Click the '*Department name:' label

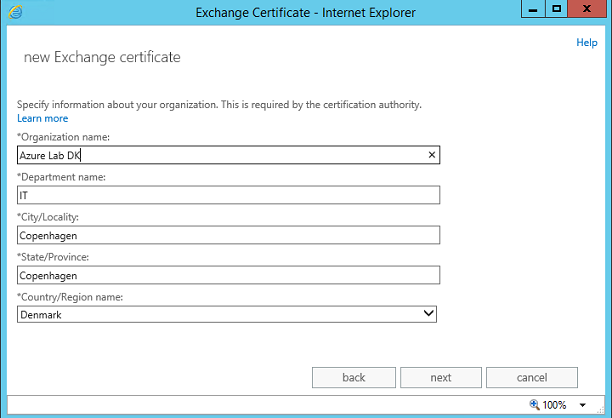[x=61, y=177]
